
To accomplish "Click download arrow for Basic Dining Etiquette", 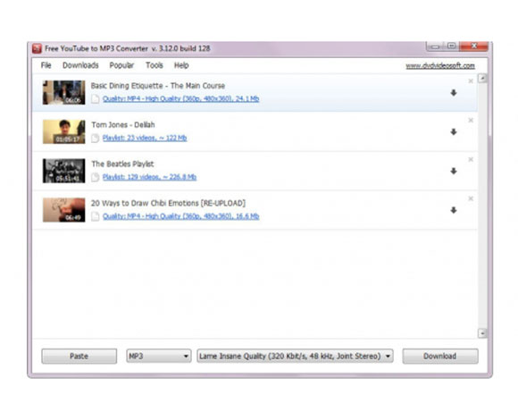I will [x=454, y=93].
